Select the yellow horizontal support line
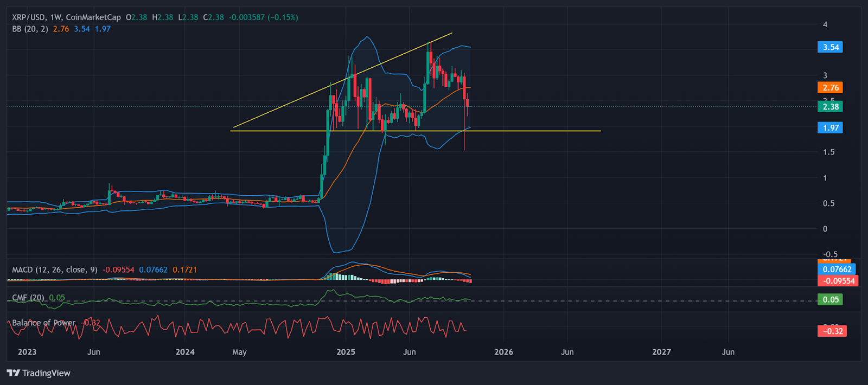This screenshot has width=868, height=385. pyautogui.click(x=542, y=131)
